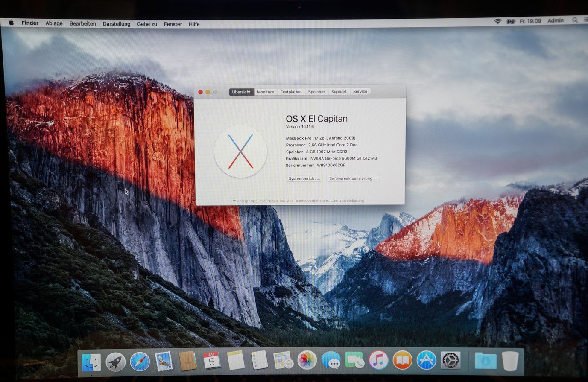The width and height of the screenshot is (588, 382).
Task: Switch to the Speicher tab
Action: (316, 92)
